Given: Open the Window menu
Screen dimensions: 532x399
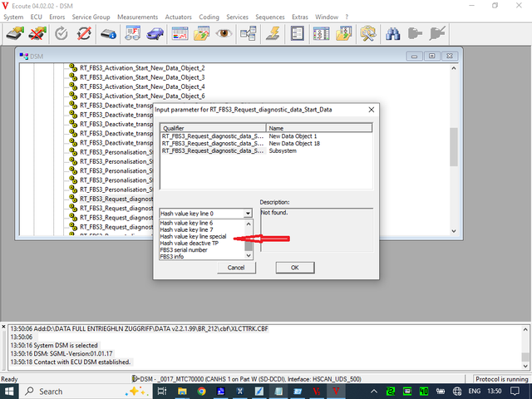Looking at the screenshot, I should (327, 17).
